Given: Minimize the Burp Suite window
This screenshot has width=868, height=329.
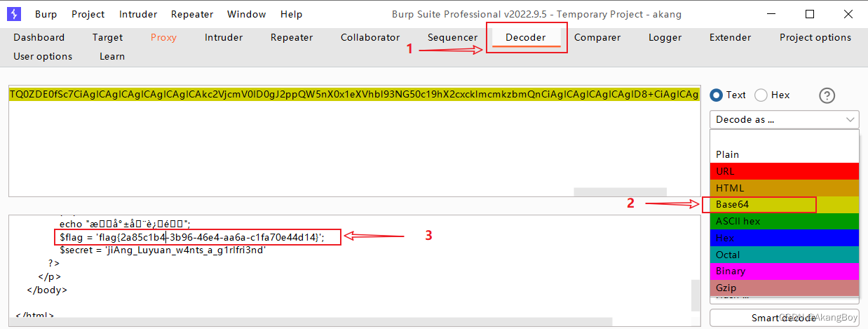Looking at the screenshot, I should click(771, 14).
